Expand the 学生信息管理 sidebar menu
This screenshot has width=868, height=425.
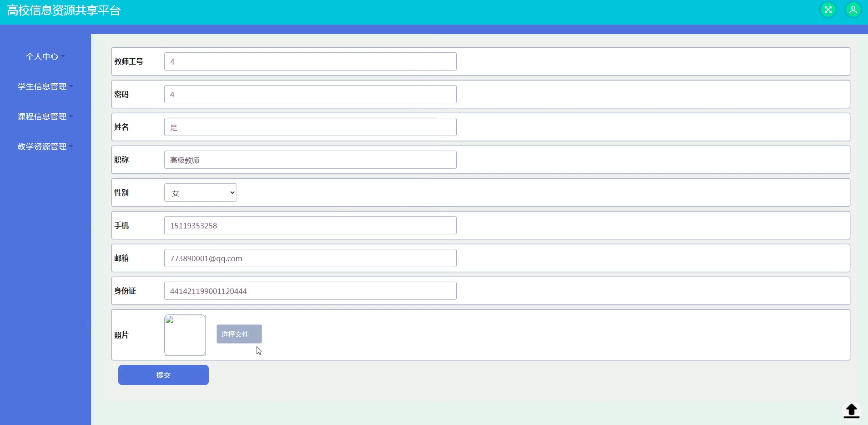click(45, 86)
